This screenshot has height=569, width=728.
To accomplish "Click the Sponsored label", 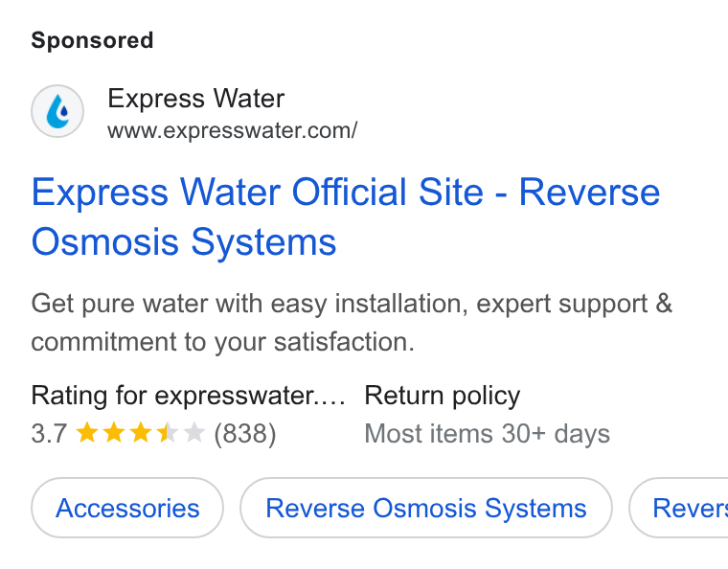I will (x=92, y=40).
